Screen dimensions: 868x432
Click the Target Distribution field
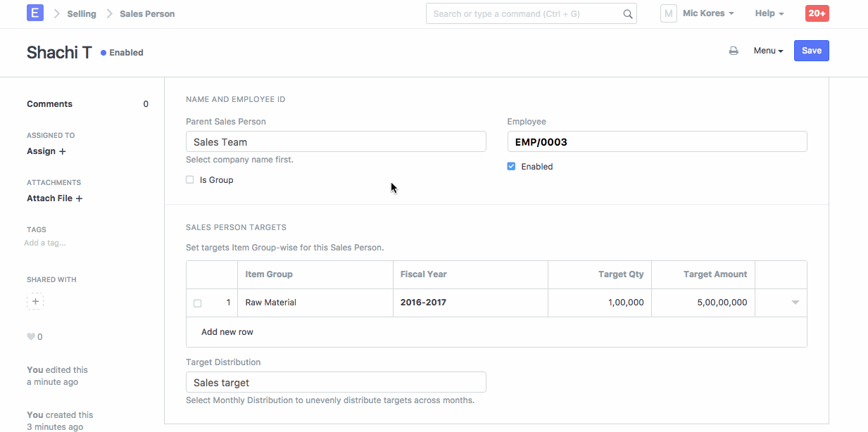coord(336,383)
